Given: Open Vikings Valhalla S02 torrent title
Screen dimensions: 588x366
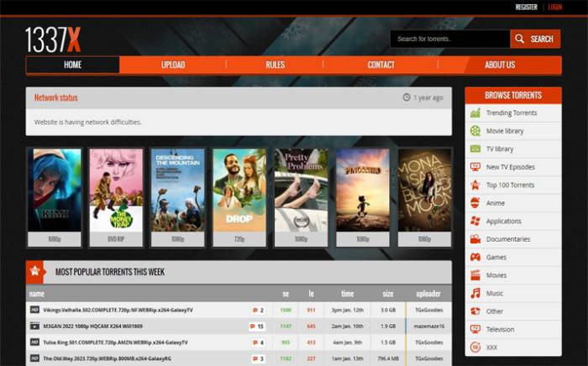Looking at the screenshot, I should pos(118,311).
